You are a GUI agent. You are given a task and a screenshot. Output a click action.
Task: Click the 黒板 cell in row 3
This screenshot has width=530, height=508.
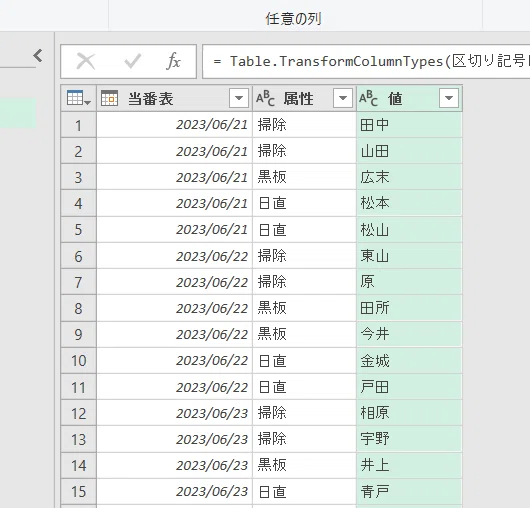[x=305, y=177]
